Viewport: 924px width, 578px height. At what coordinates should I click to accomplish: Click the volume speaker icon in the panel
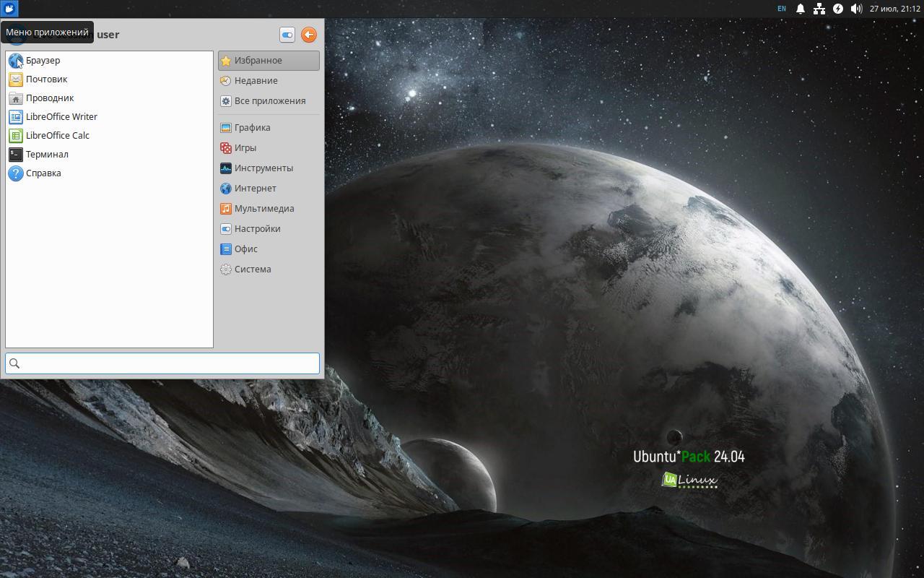point(856,9)
